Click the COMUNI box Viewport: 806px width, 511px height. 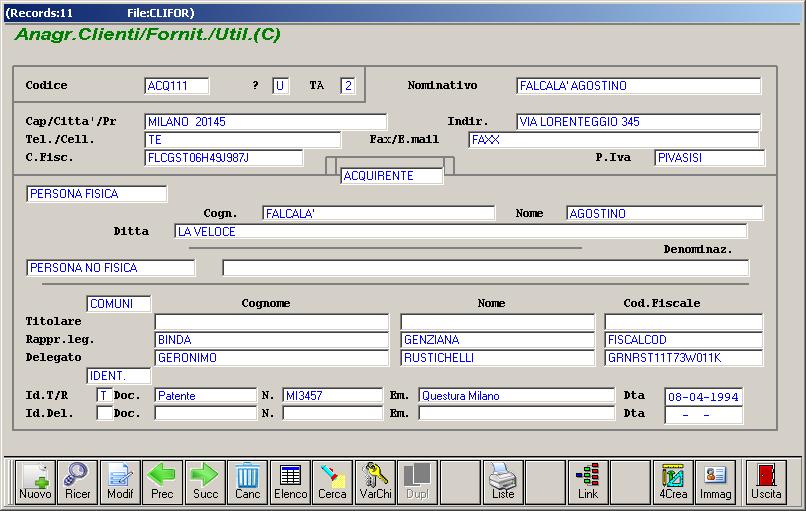[119, 304]
